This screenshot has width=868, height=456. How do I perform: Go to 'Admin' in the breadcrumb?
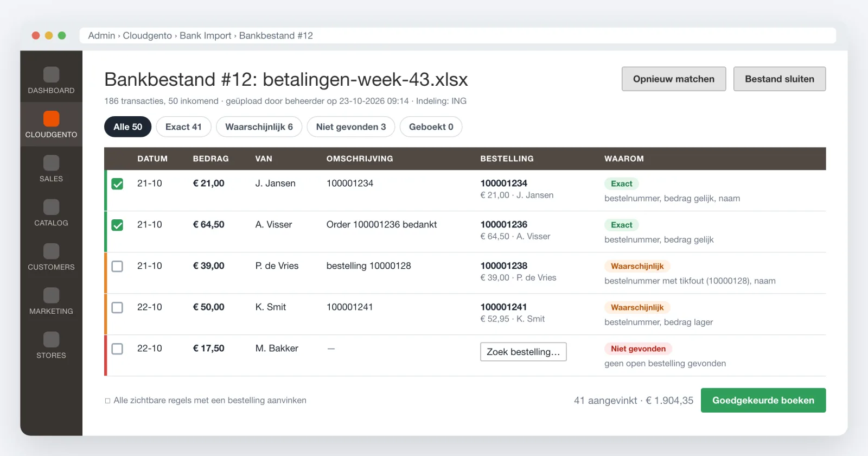[x=101, y=36]
